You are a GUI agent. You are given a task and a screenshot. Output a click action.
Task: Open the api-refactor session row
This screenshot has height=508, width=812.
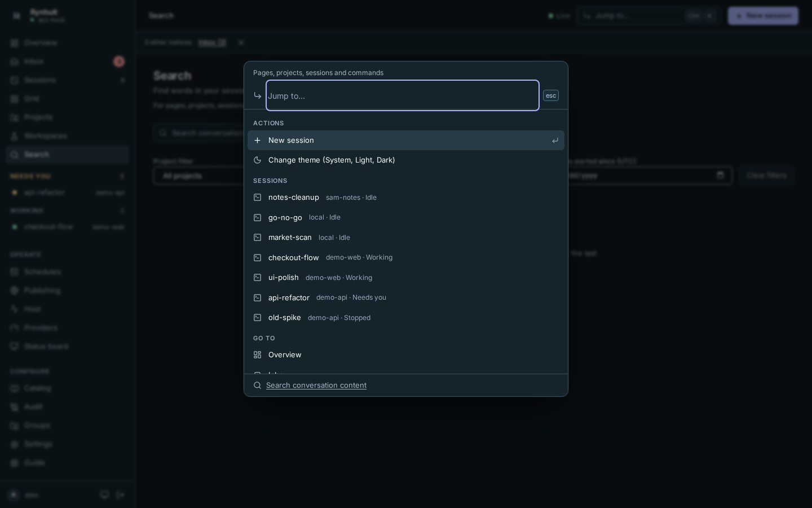tap(406, 297)
